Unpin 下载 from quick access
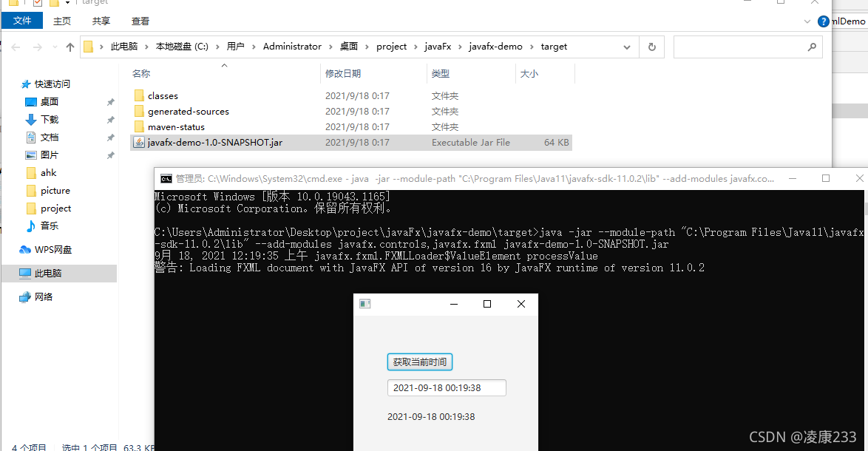Screen dimensions: 868x451 click(109, 119)
